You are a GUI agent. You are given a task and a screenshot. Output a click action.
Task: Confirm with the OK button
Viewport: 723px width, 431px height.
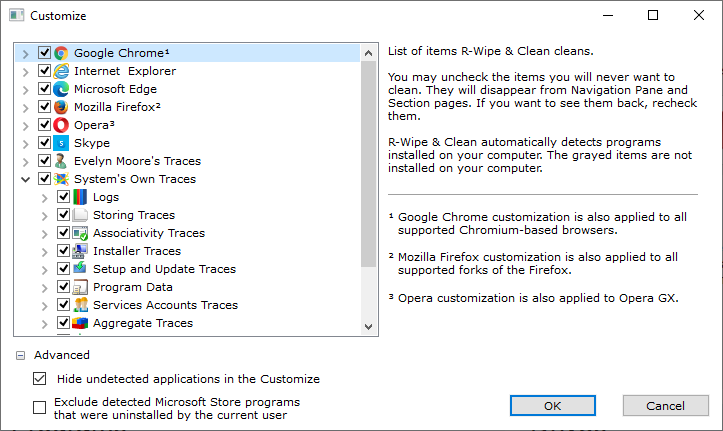[x=552, y=406]
